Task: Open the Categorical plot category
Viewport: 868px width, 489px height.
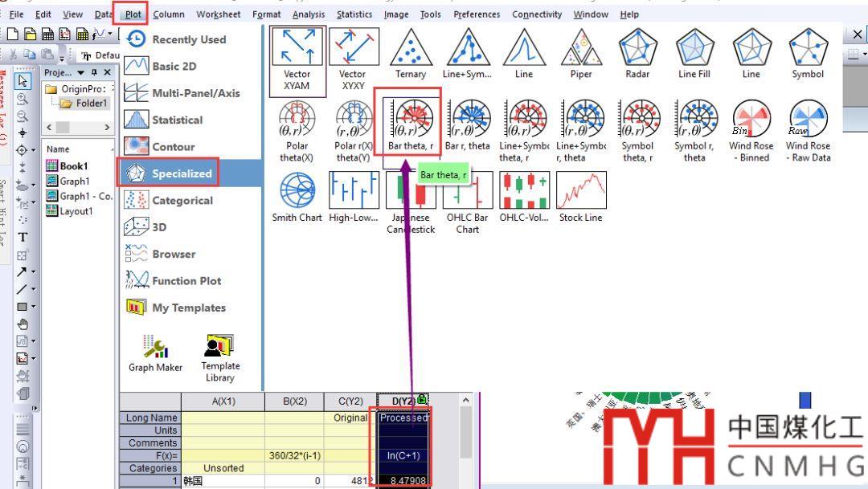Action: [191, 200]
